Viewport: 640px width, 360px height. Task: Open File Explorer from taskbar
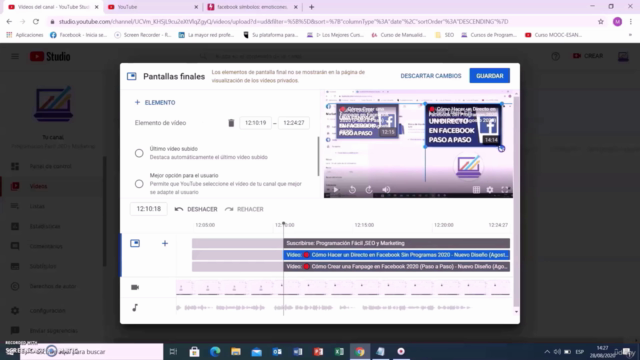point(236,351)
